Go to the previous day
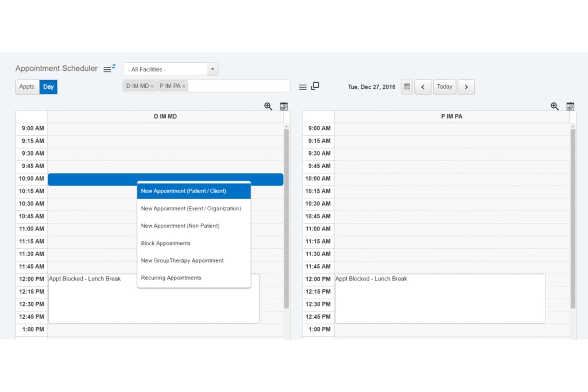 (423, 87)
